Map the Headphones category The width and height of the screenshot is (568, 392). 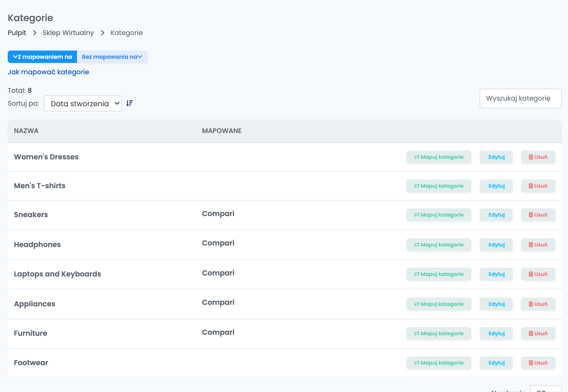point(439,245)
